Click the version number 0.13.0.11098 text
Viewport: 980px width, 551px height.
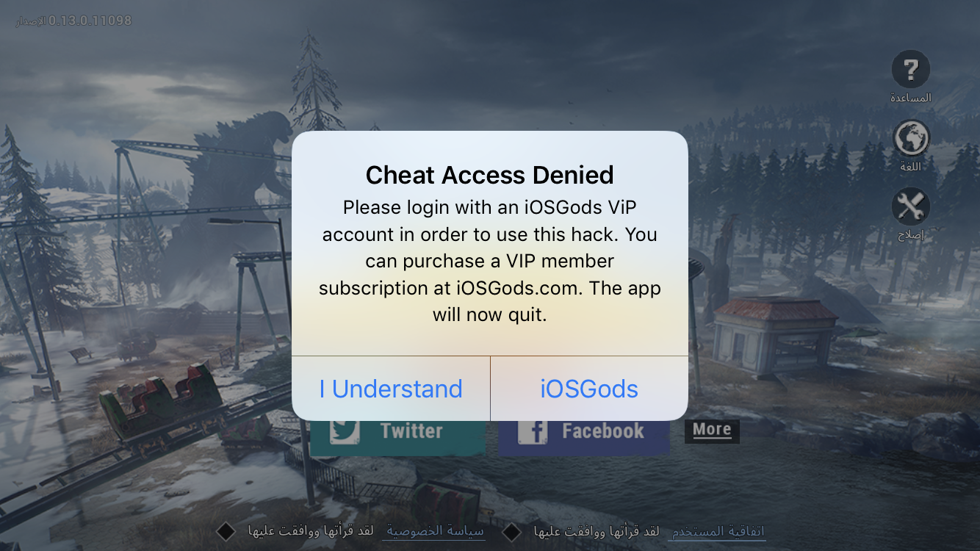[90, 21]
